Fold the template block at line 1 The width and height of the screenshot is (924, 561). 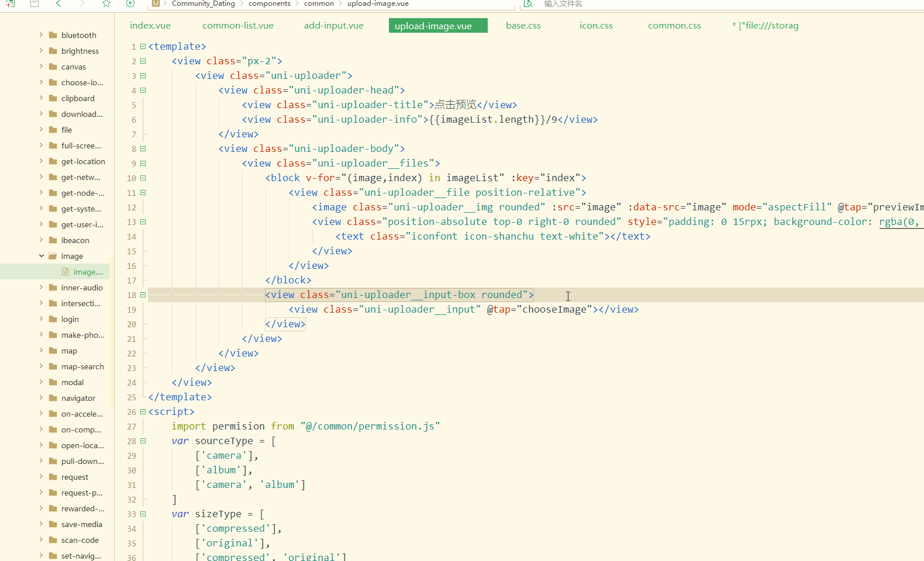143,46
